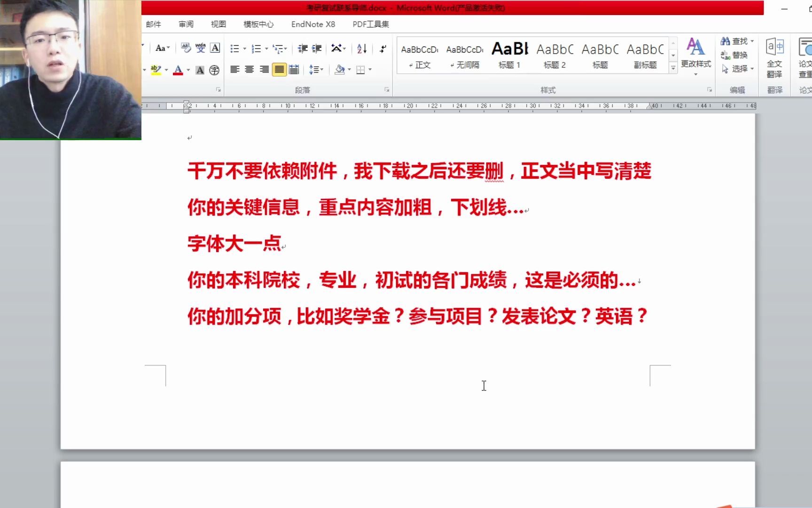Screen dimensions: 812x508
Task: Click the 替换 (Replace) button
Action: click(x=739, y=55)
